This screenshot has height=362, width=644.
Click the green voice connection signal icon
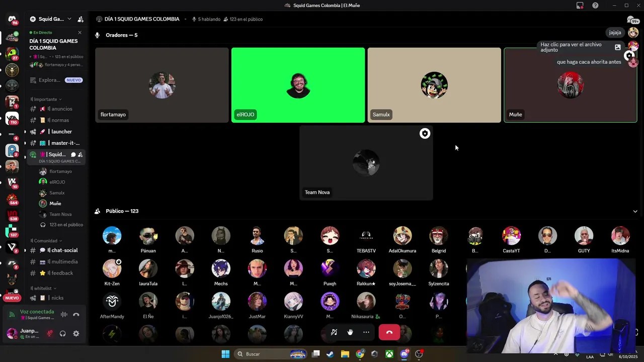[x=12, y=315]
